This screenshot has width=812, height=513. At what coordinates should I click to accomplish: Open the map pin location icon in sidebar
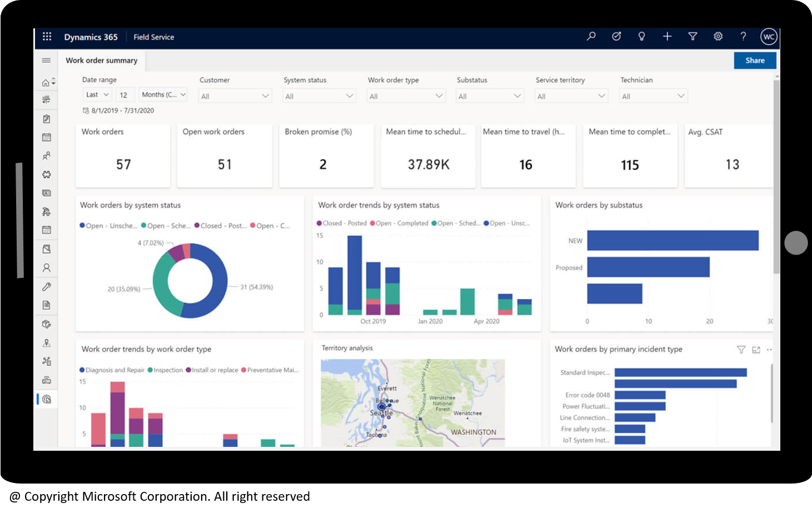47,343
